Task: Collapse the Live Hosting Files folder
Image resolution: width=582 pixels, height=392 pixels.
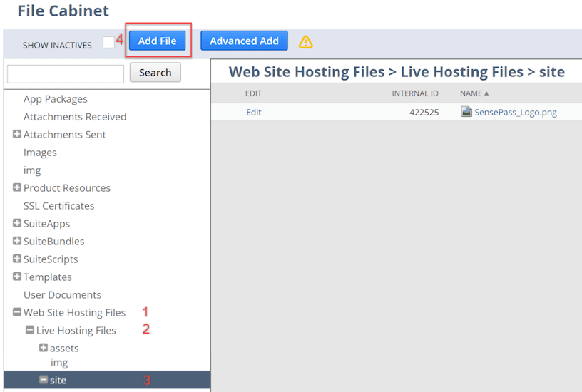Action: coord(30,330)
